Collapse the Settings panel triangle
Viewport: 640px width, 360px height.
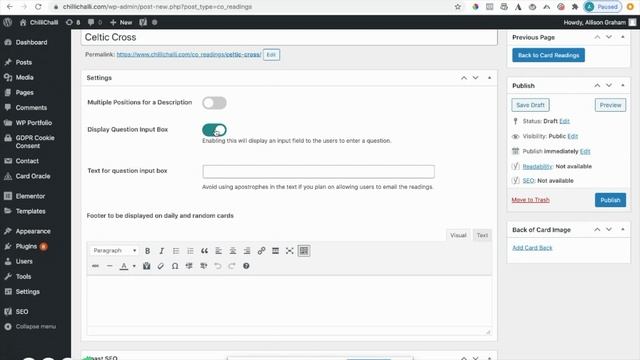(x=489, y=78)
